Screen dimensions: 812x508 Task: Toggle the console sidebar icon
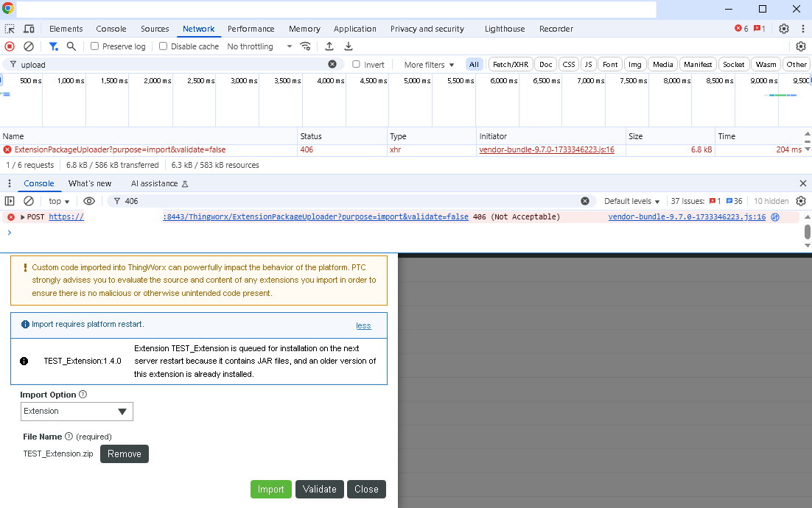pyautogui.click(x=10, y=201)
